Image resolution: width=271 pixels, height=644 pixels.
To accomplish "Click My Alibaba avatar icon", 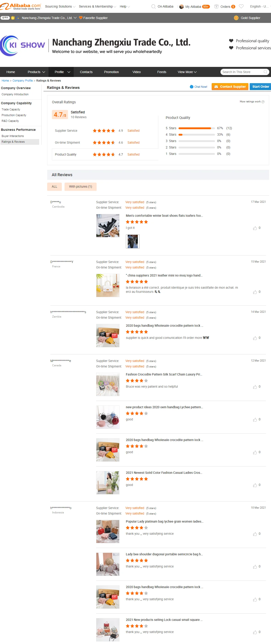I will coord(182,6).
